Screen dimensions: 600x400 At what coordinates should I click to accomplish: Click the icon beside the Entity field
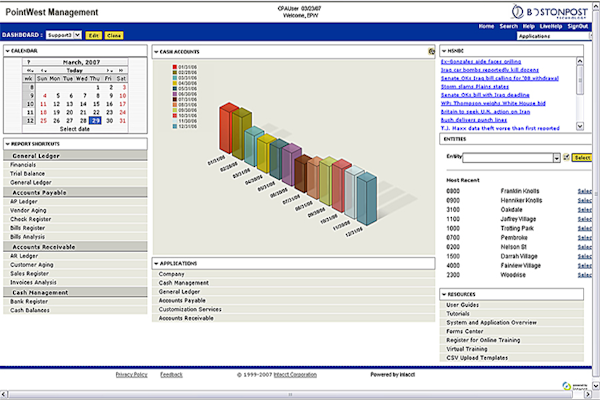click(x=566, y=157)
